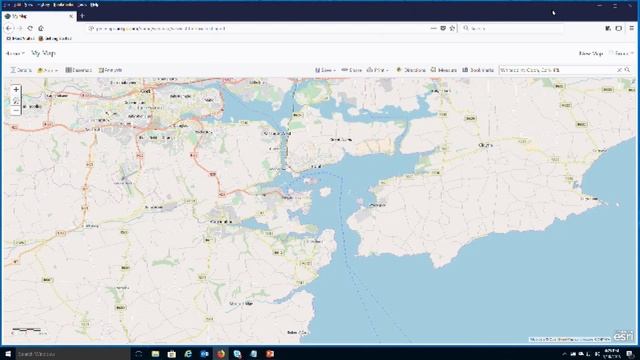This screenshot has width=640, height=360.
Task: Open the Print dropdown
Action: click(378, 70)
